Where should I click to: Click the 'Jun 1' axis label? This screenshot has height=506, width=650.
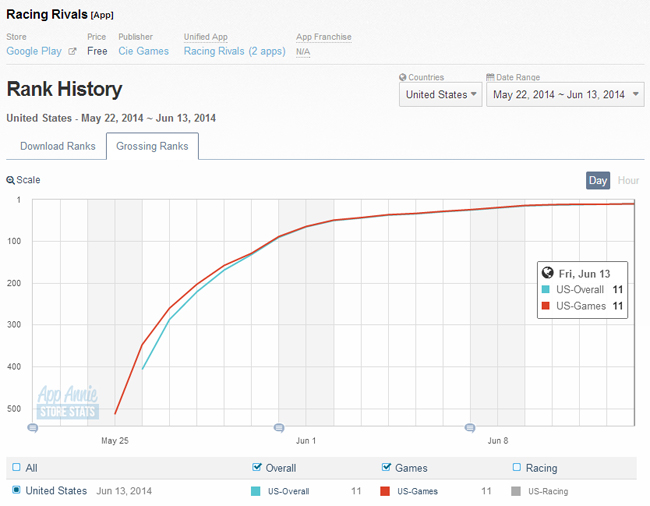coord(306,441)
